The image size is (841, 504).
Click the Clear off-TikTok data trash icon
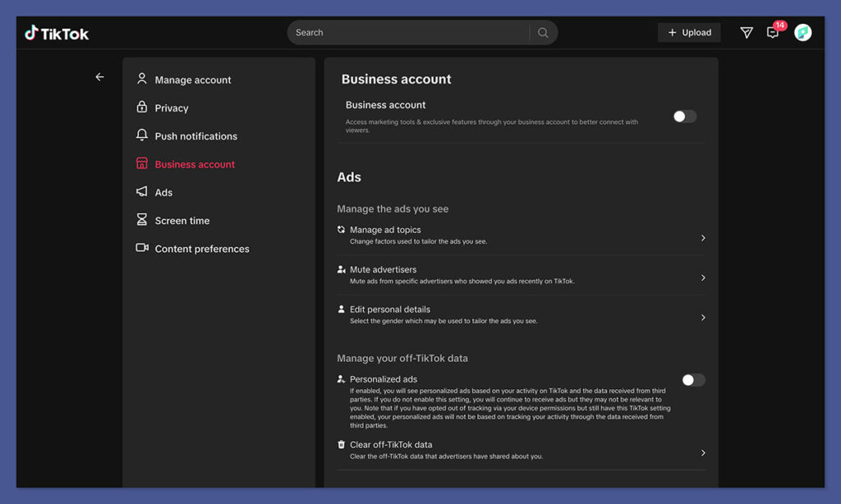(x=342, y=445)
